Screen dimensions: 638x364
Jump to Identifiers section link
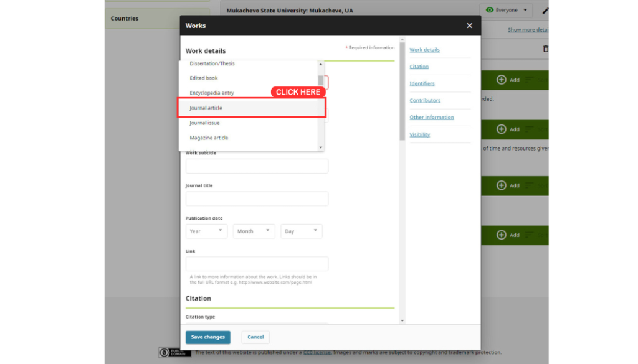tap(422, 83)
